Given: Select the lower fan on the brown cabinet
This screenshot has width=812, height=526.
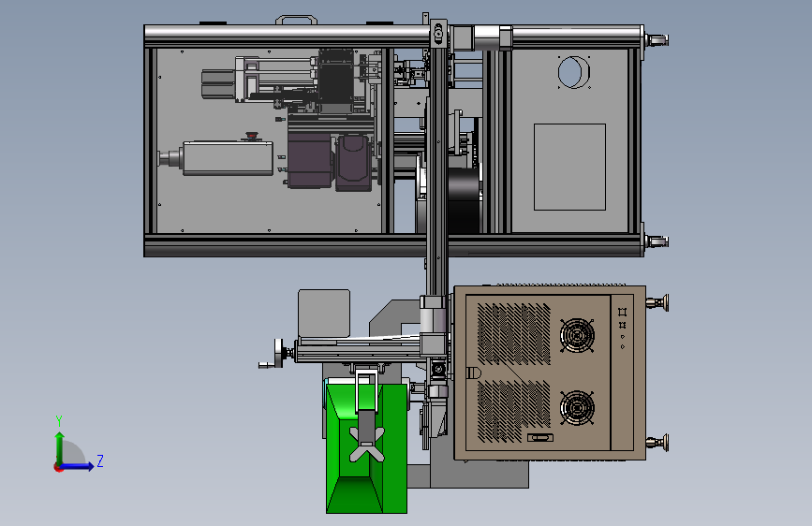Looking at the screenshot, I should pyautogui.click(x=577, y=408).
